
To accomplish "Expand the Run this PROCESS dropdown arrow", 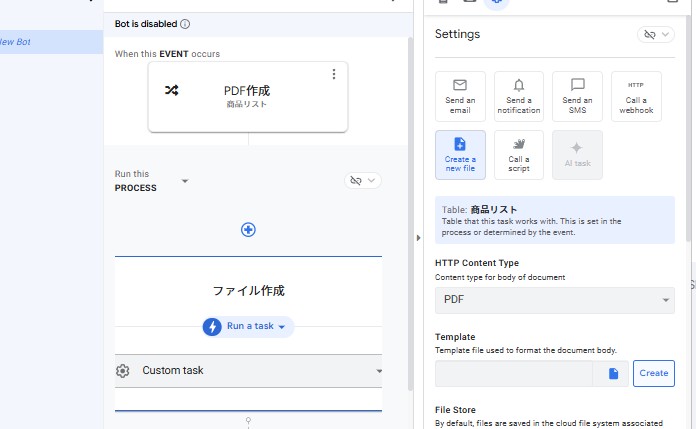I will pos(185,181).
